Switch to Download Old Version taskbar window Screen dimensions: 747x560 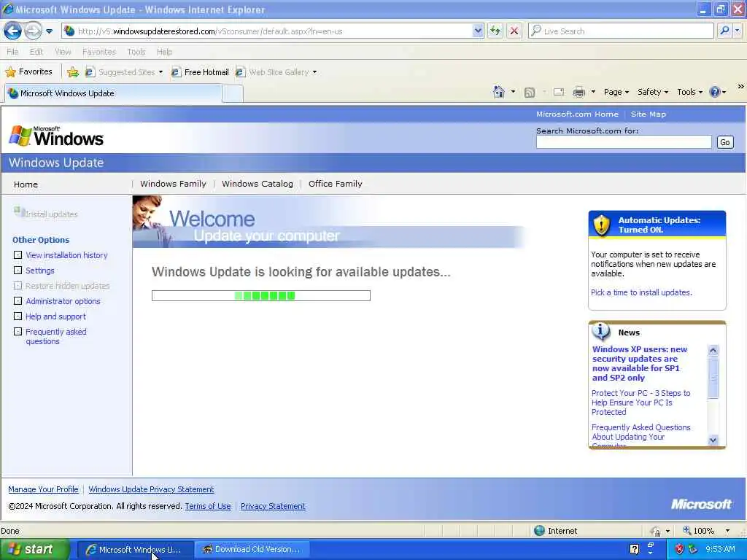tap(252, 550)
